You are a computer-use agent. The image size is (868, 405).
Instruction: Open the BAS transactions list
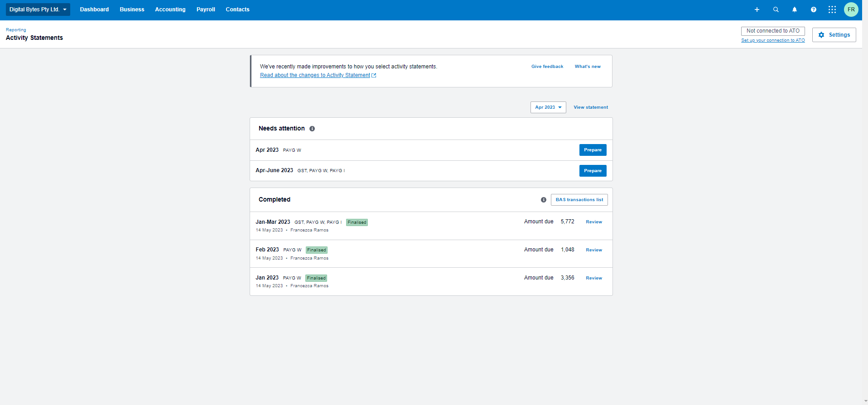click(579, 200)
